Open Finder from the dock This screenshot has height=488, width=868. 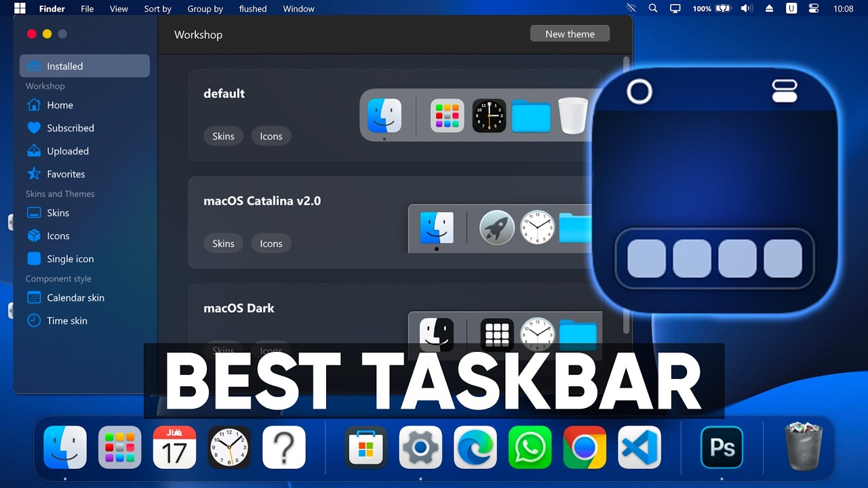pyautogui.click(x=65, y=447)
